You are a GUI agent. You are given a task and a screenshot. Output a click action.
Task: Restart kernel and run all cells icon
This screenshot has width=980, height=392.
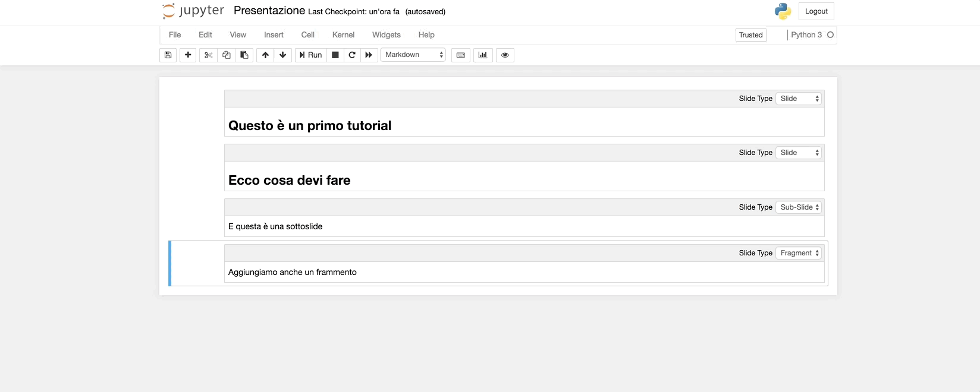369,55
